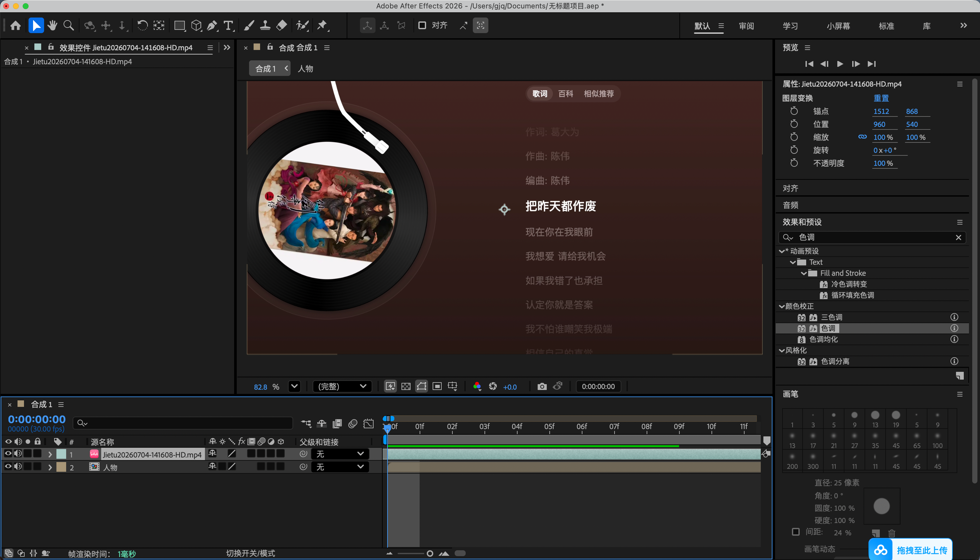Image resolution: width=980 pixels, height=560 pixels.
Task: Pick the Zoom magnifier tool
Action: click(69, 26)
